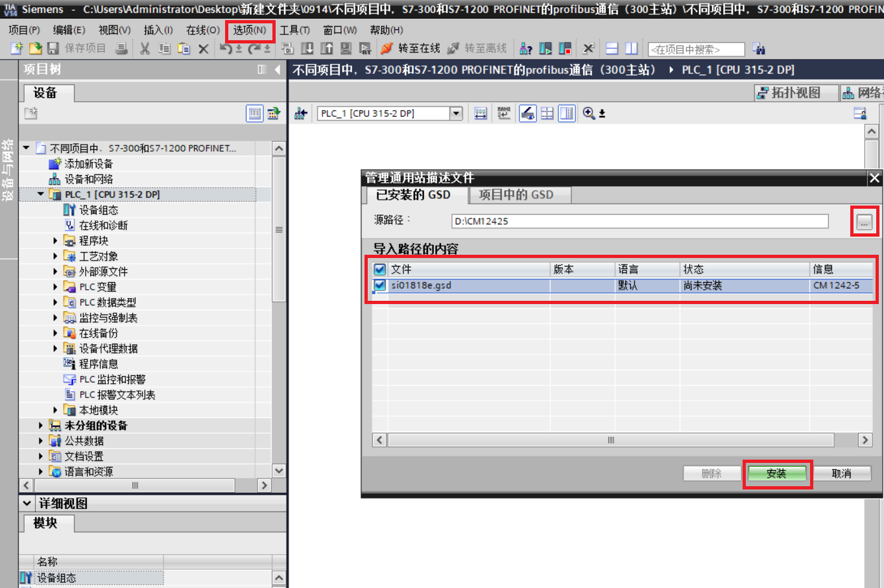Screen dimensions: 884x588
Task: Expand the 工艺对象 folder
Action: [55, 256]
